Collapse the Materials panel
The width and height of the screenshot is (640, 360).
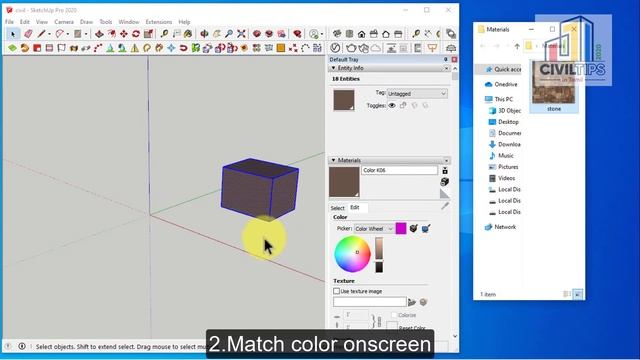333,160
